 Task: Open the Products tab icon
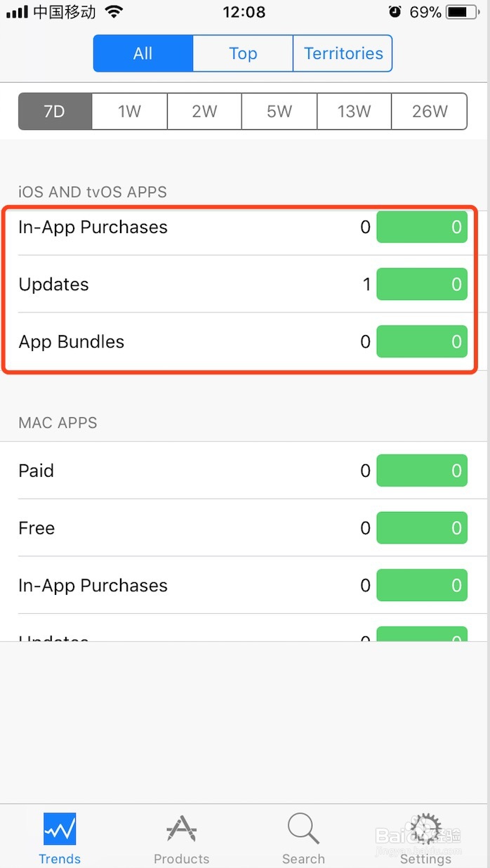(x=182, y=830)
